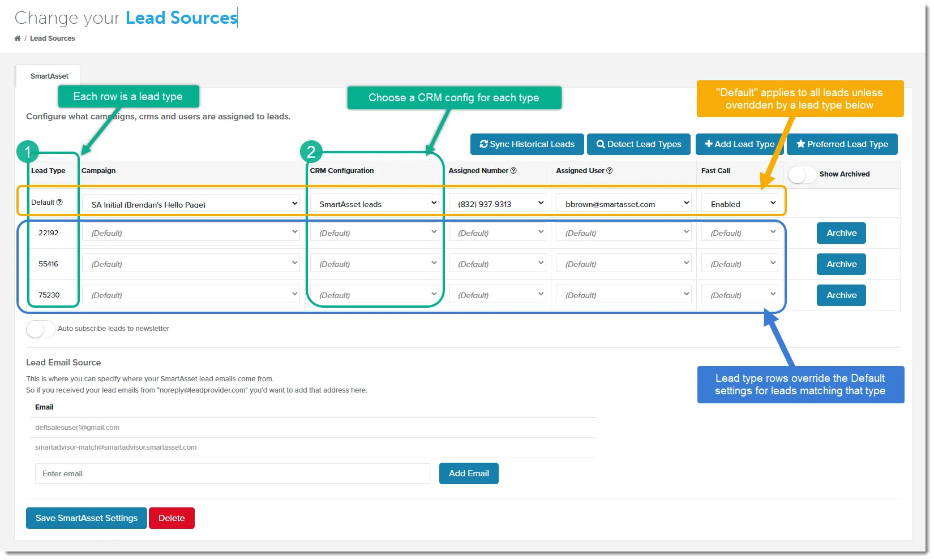Click smartadvisor-match@smartadvisor.smartasset.com email entry
This screenshot has height=560, width=934.
(x=116, y=447)
